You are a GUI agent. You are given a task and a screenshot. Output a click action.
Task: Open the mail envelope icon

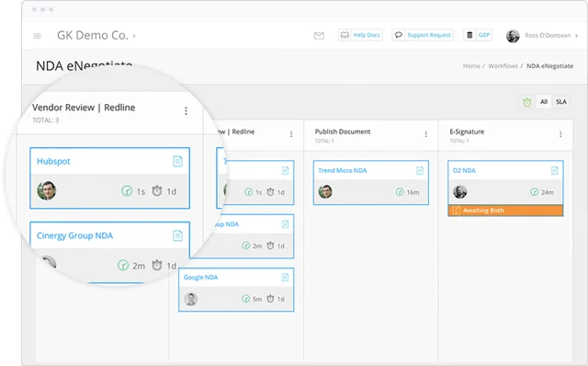tap(319, 36)
